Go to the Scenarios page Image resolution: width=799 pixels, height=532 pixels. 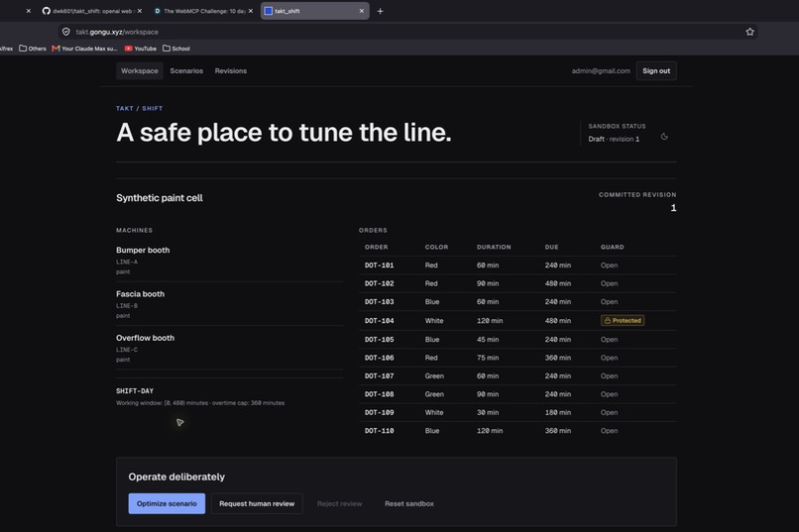[x=186, y=70]
